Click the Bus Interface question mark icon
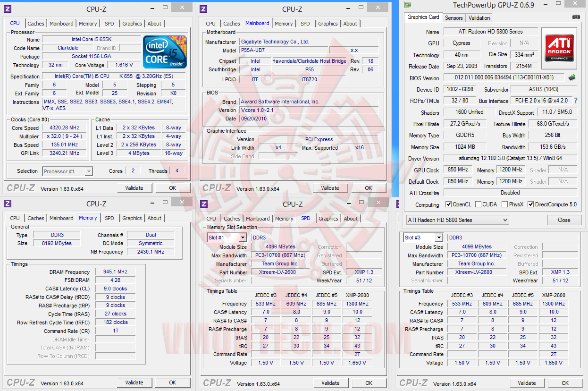The image size is (588, 391). [x=576, y=101]
